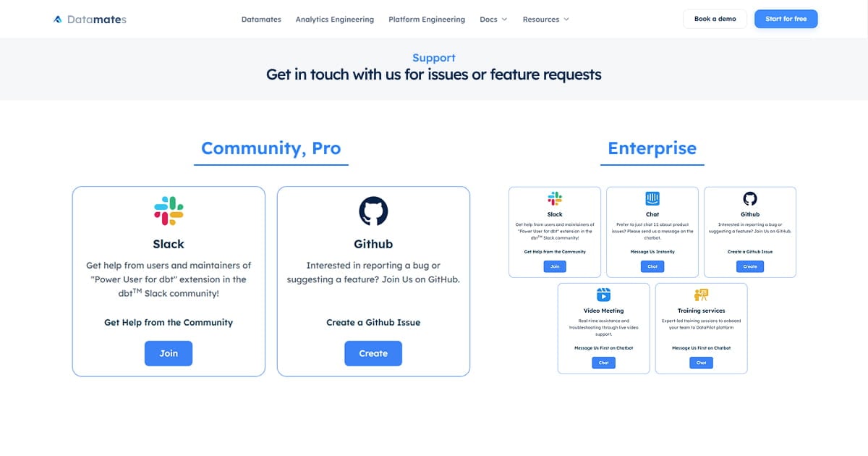Click the large 'Slack' card title
This screenshot has width=868, height=456.
[169, 244]
